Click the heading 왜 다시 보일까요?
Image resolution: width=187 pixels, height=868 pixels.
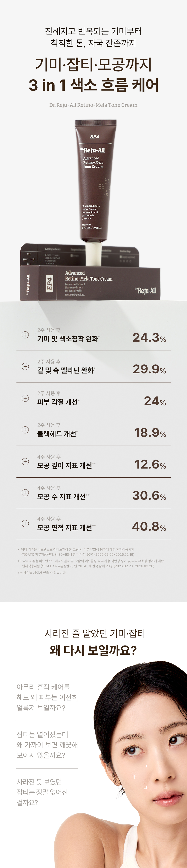[x=93, y=650]
